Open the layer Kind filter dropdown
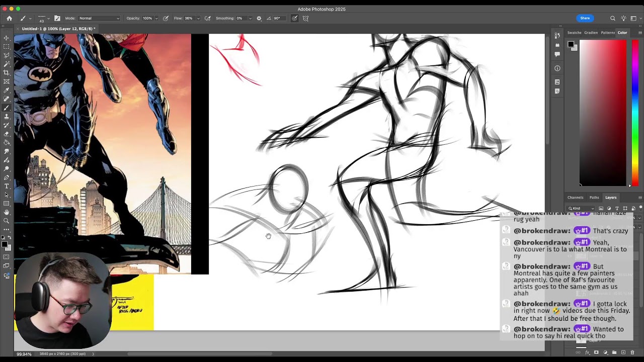 pyautogui.click(x=580, y=208)
